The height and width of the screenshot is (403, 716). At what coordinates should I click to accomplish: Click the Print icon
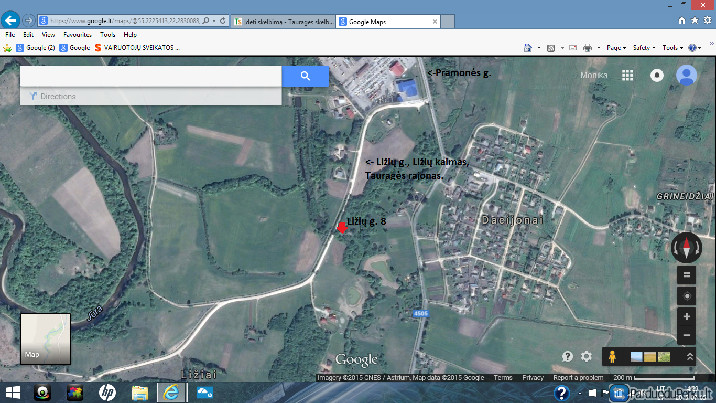coord(588,47)
